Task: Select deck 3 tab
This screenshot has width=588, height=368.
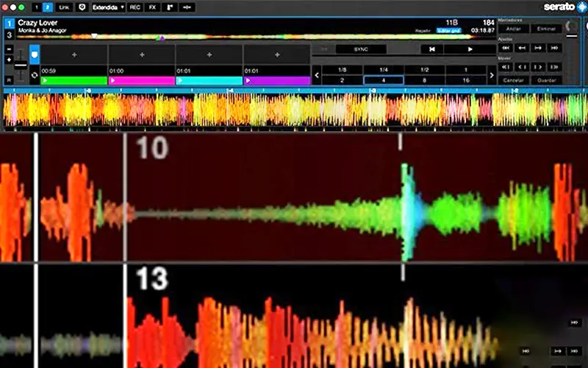Action: (10, 35)
